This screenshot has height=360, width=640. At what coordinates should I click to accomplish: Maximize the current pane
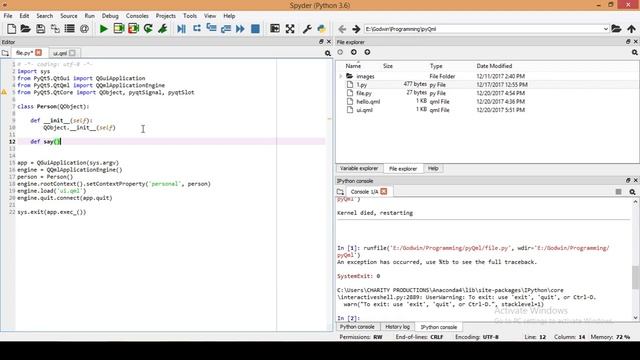275,29
